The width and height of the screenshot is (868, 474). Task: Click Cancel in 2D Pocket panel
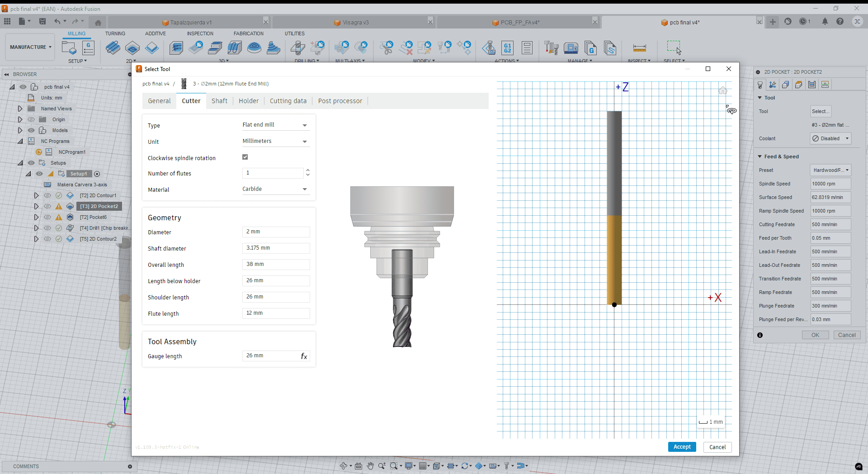pyautogui.click(x=847, y=335)
